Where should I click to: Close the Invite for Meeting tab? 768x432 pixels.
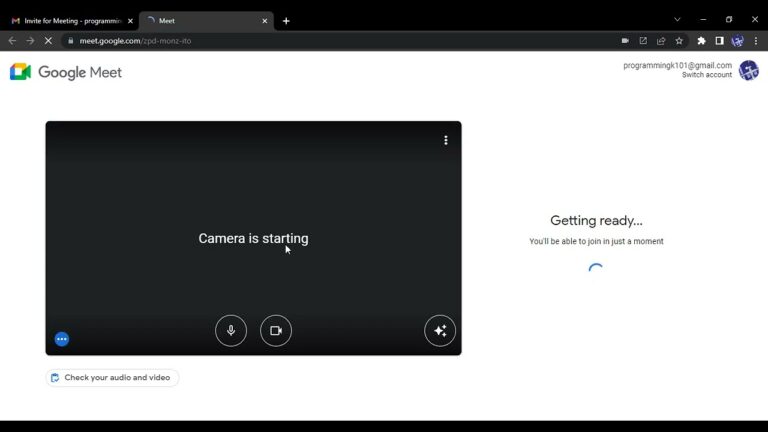pos(130,21)
